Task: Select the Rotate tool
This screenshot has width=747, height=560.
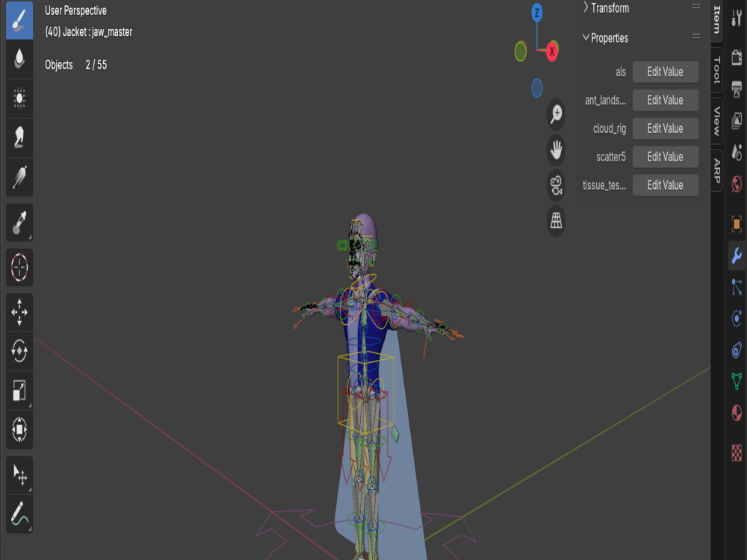Action: 19,352
